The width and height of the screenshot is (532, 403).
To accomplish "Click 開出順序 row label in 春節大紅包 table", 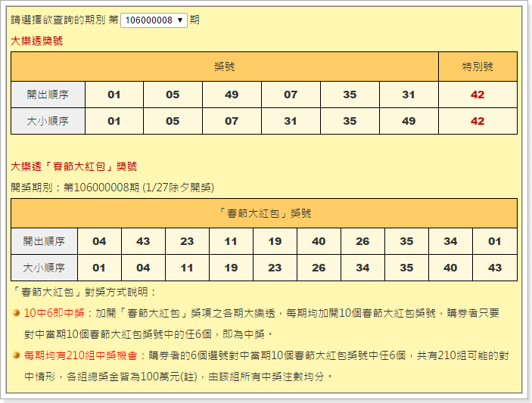I will 44,241.
